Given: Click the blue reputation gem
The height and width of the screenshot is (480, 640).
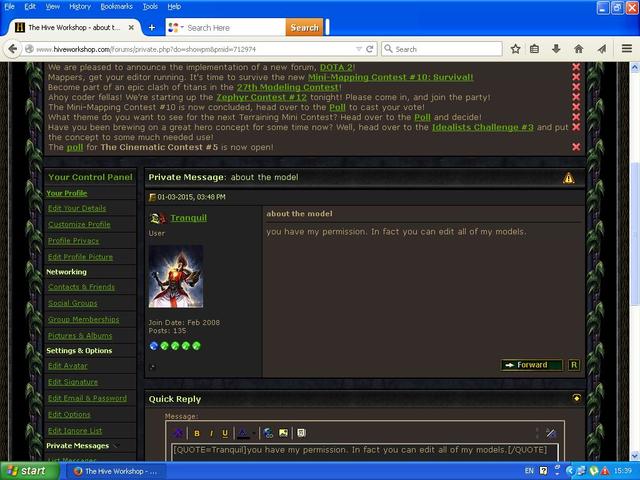Looking at the screenshot, I should [x=153, y=346].
